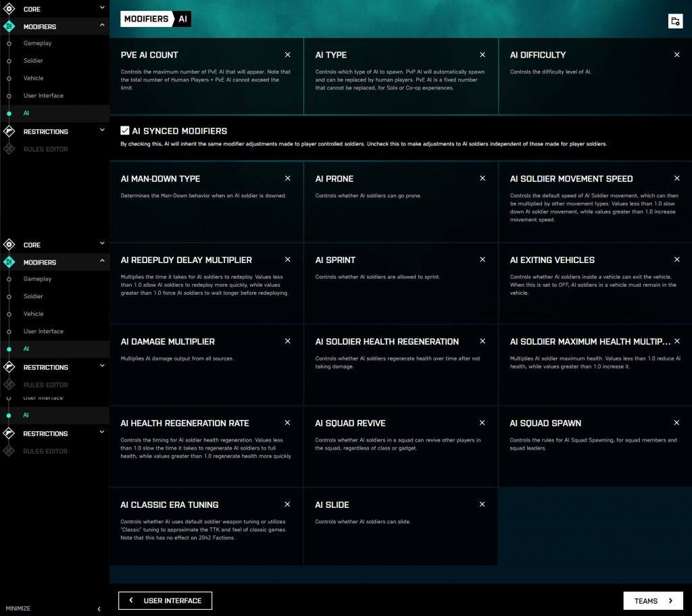Click the X on AI Type card
Screen dimensions: 692x616
[x=483, y=55]
